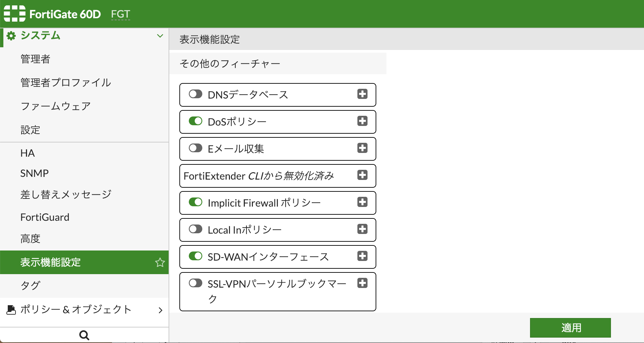This screenshot has width=644, height=343.
Task: Enable DNSデータベース toggle
Action: coord(196,94)
